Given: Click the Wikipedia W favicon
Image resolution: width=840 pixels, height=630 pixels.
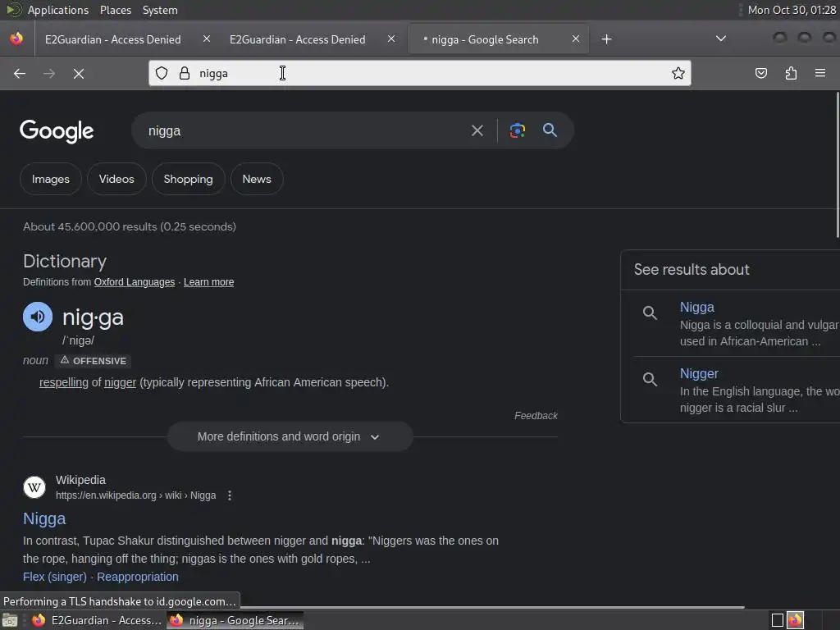Looking at the screenshot, I should (34, 487).
